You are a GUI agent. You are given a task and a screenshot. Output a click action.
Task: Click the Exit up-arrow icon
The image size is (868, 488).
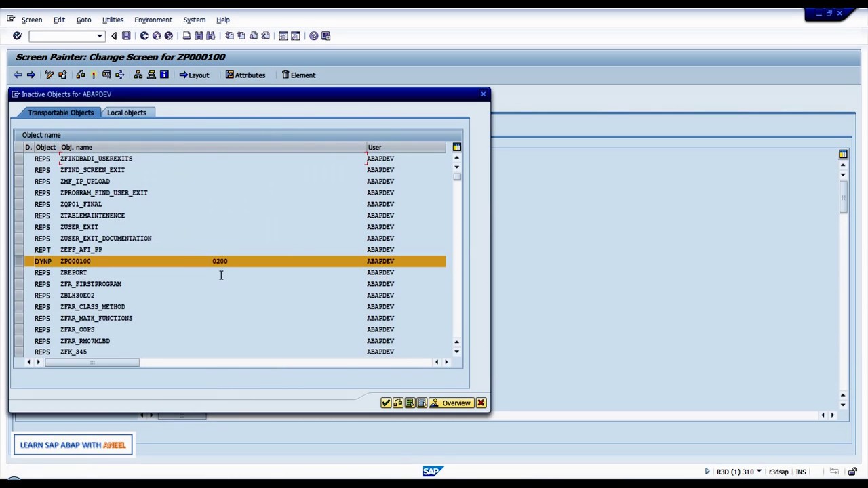click(157, 36)
